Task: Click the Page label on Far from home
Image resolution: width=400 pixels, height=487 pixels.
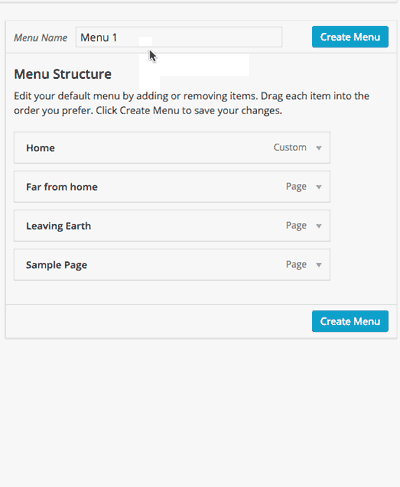Action: (296, 186)
